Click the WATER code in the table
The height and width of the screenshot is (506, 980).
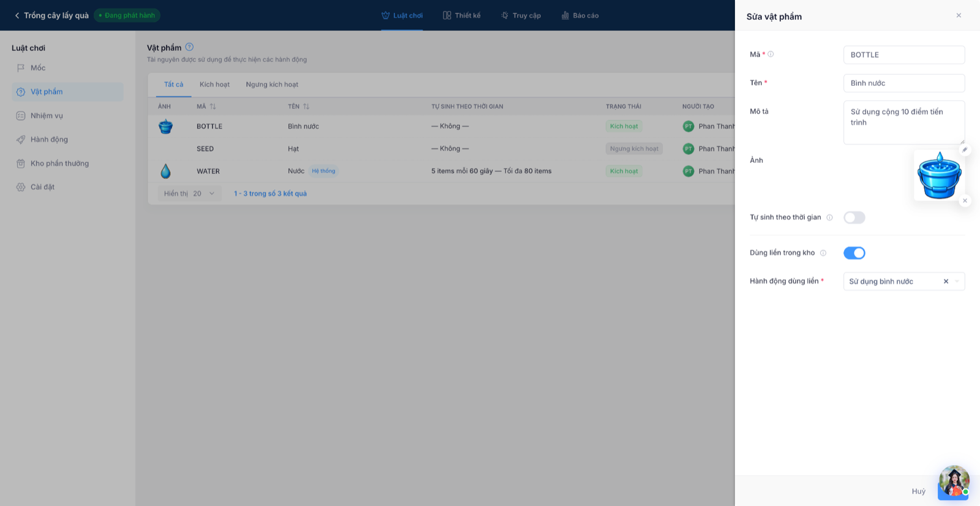(208, 172)
